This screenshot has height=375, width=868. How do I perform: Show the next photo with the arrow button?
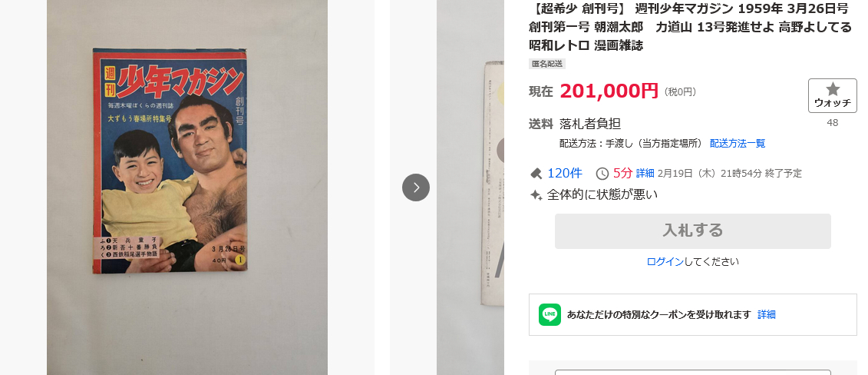point(416,187)
